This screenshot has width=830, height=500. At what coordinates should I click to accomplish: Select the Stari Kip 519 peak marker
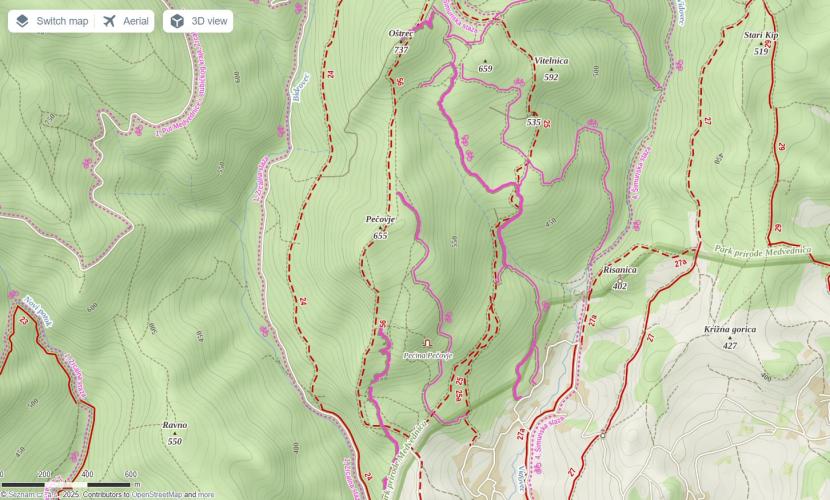click(761, 43)
